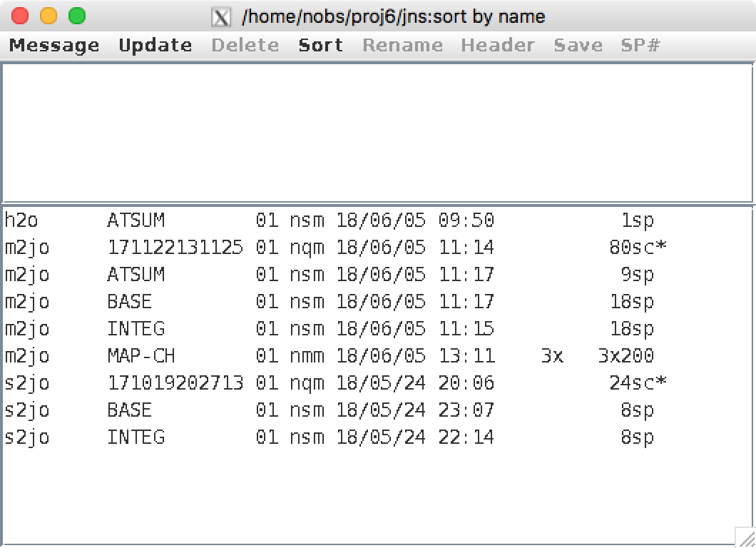Open the Sort menu
The width and height of the screenshot is (756, 548).
click(x=321, y=46)
